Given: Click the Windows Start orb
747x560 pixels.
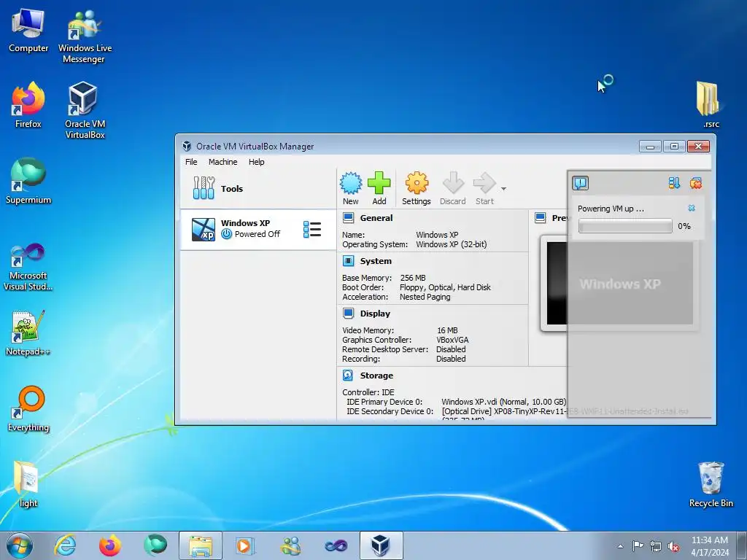Looking at the screenshot, I should pyautogui.click(x=20, y=545).
